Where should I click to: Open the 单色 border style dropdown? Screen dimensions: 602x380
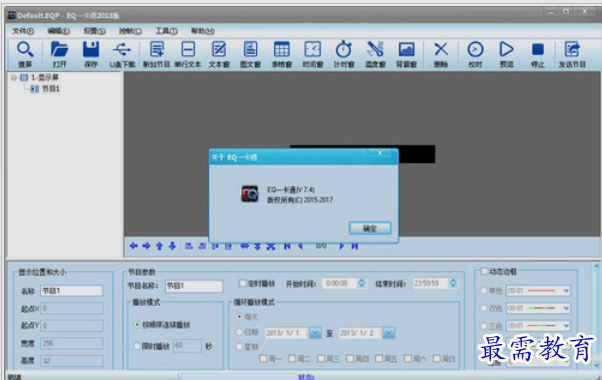566,291
